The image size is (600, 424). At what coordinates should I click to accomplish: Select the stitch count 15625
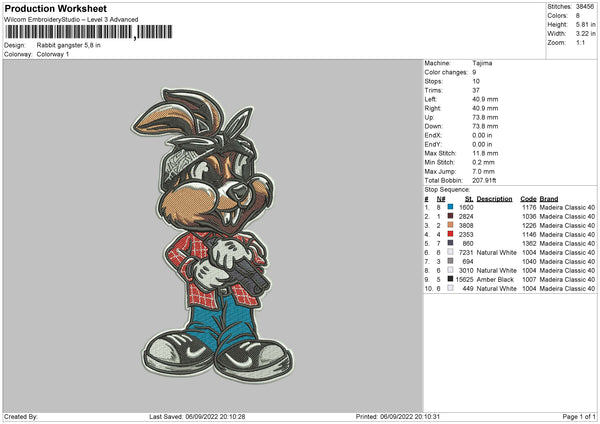465,279
